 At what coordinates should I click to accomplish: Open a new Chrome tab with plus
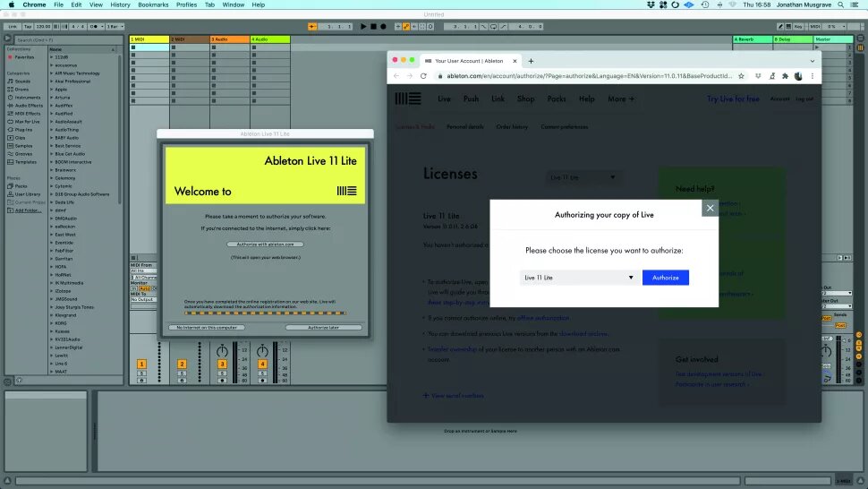(x=531, y=61)
